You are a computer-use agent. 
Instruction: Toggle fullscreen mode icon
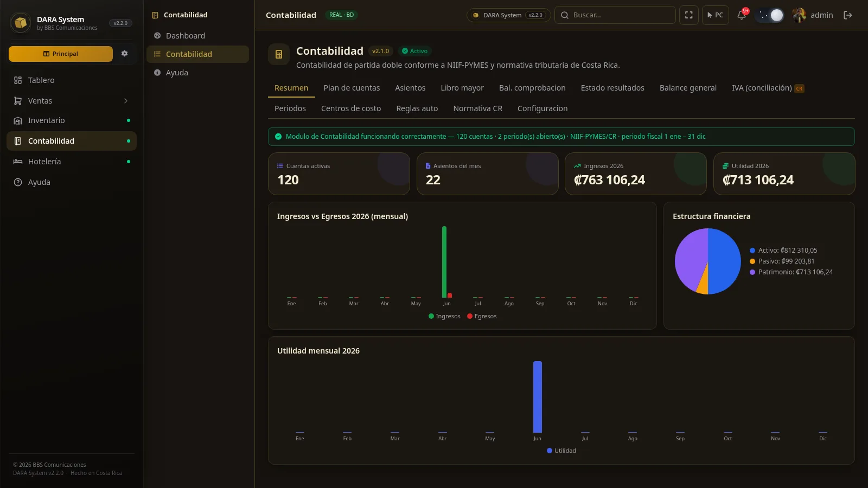click(689, 15)
